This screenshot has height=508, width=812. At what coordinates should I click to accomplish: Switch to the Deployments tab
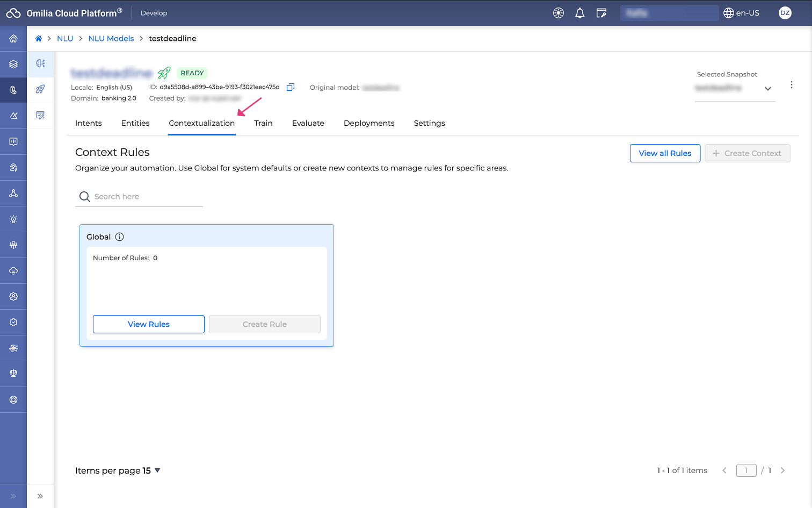pyautogui.click(x=369, y=123)
